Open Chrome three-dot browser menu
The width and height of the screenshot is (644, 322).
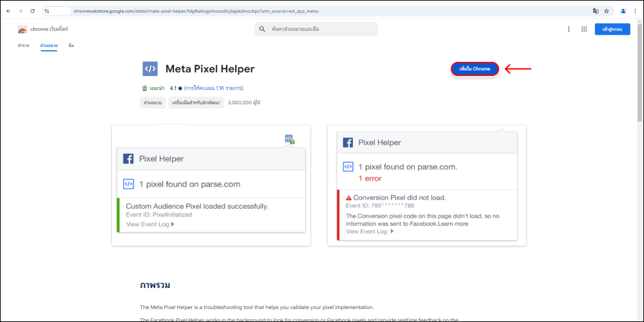tap(635, 11)
